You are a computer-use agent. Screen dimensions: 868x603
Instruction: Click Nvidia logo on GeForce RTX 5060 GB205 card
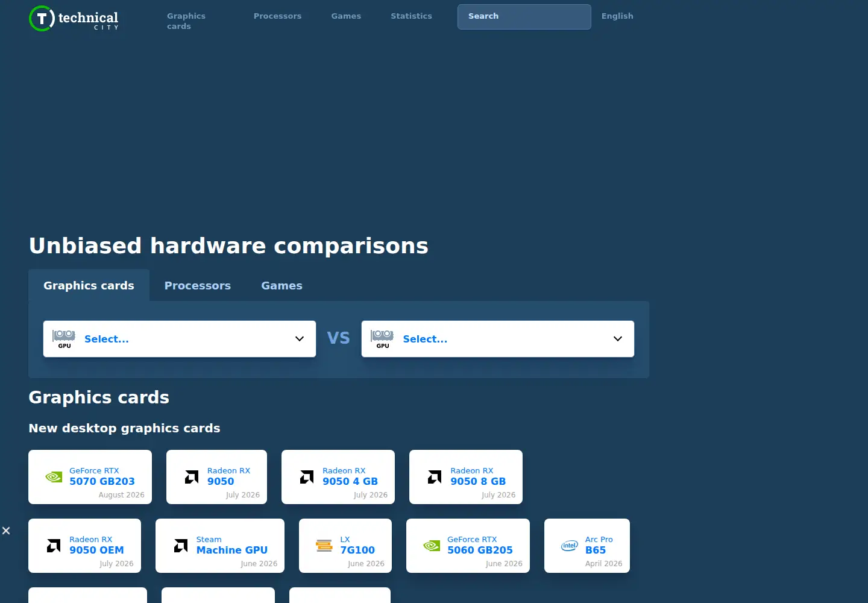(x=432, y=546)
